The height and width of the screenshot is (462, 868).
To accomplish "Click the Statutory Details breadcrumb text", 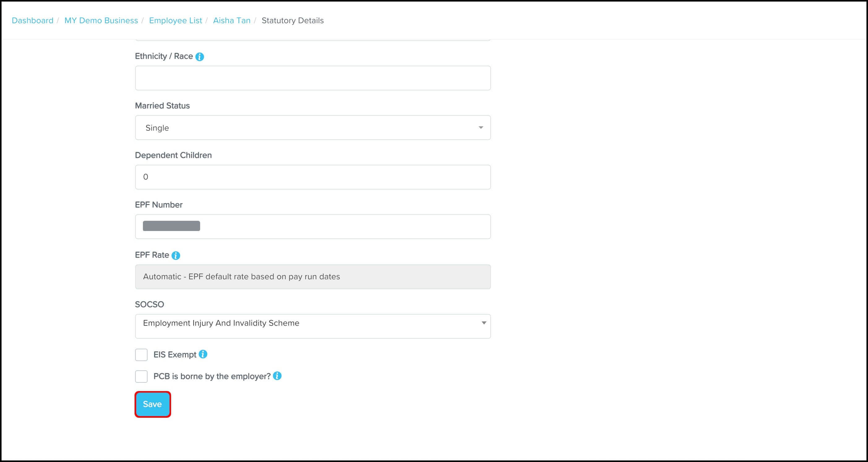I will (292, 20).
